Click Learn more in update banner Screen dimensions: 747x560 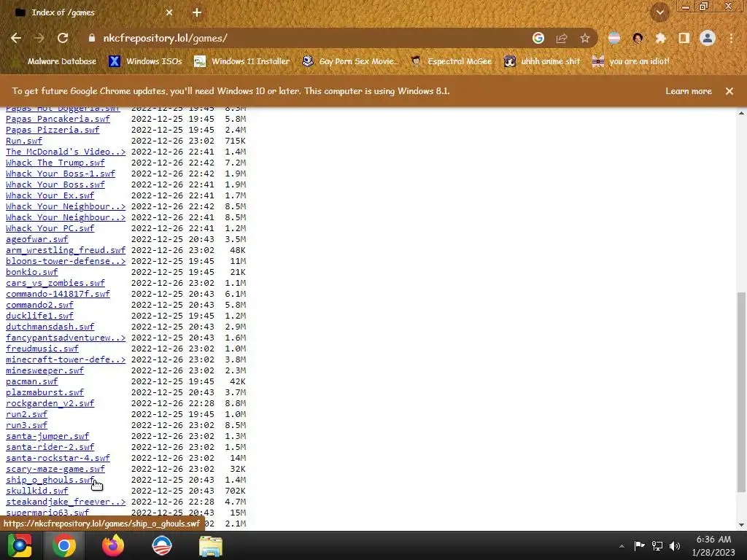coord(689,91)
